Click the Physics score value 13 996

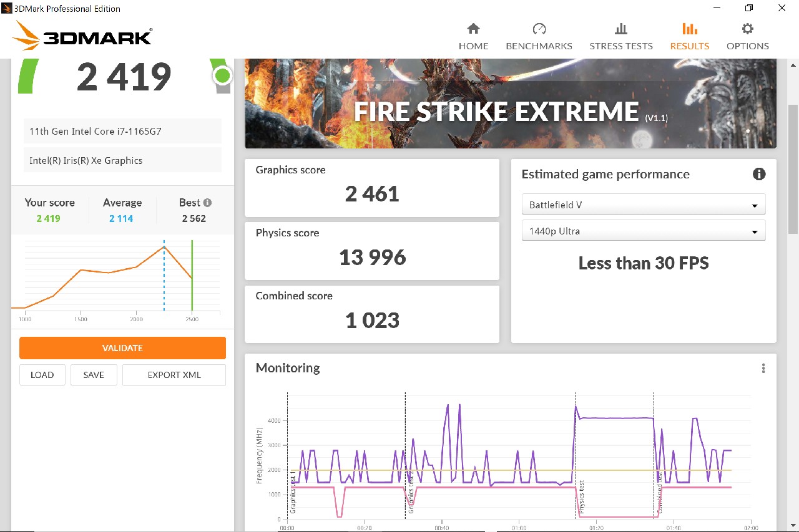(x=372, y=257)
